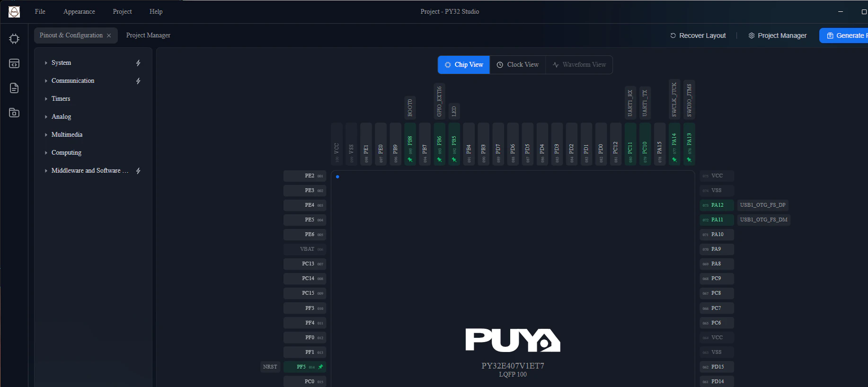Click the LED signal label

454,111
